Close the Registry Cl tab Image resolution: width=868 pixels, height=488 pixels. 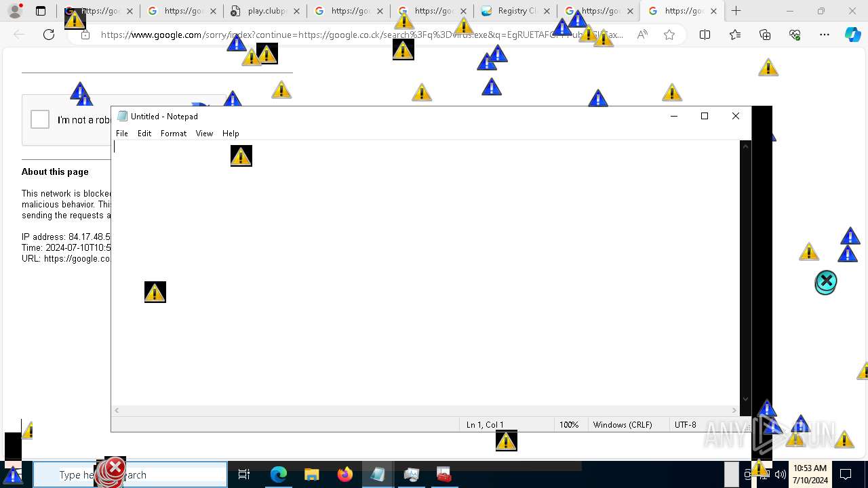547,11
